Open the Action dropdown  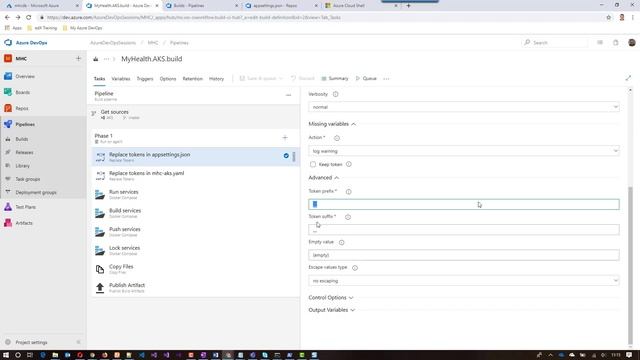click(x=464, y=151)
